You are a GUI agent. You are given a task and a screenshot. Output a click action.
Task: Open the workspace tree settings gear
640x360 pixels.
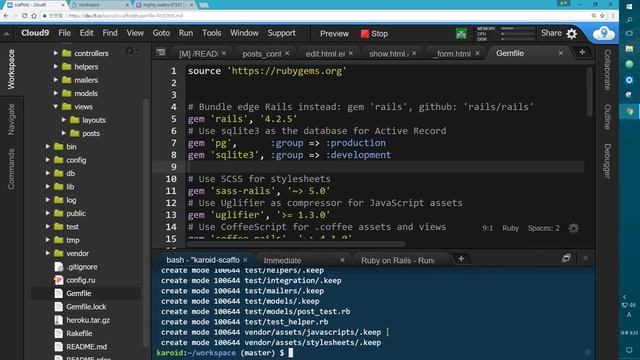pos(130,51)
